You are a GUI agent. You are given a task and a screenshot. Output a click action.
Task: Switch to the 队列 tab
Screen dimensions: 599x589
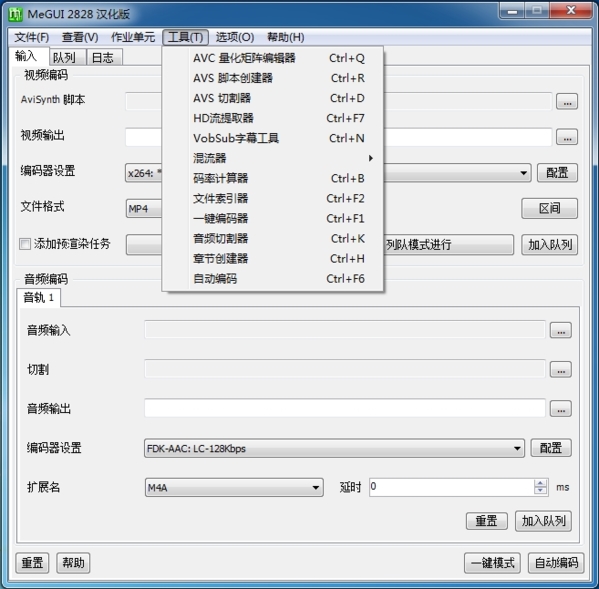click(x=68, y=58)
